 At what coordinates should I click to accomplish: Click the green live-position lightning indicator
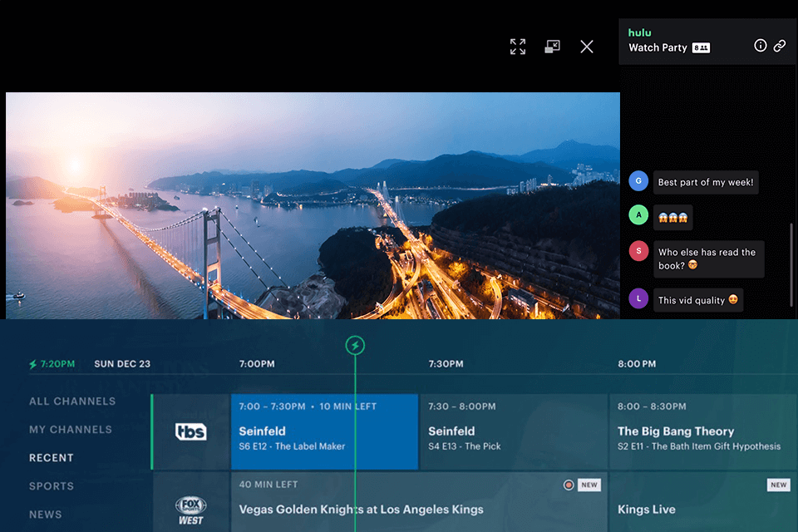(x=355, y=346)
